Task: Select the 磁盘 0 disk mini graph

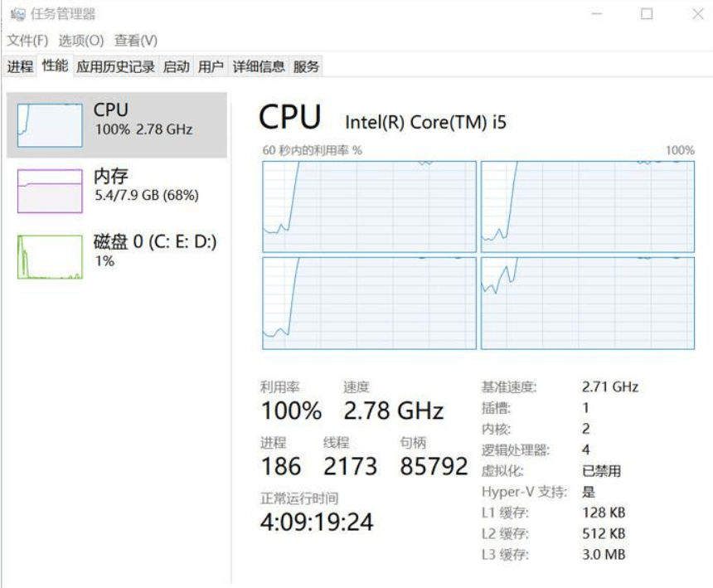Action: (x=50, y=255)
